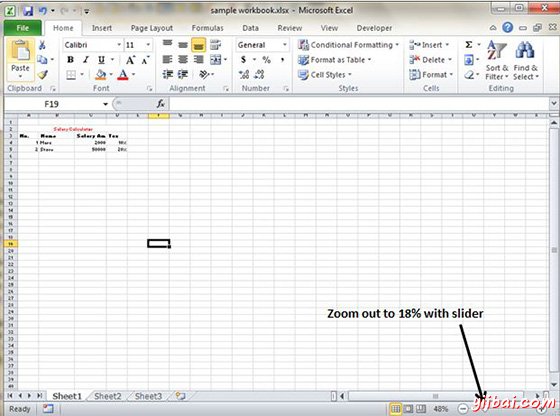Open Format as Table dropdown

tap(334, 60)
